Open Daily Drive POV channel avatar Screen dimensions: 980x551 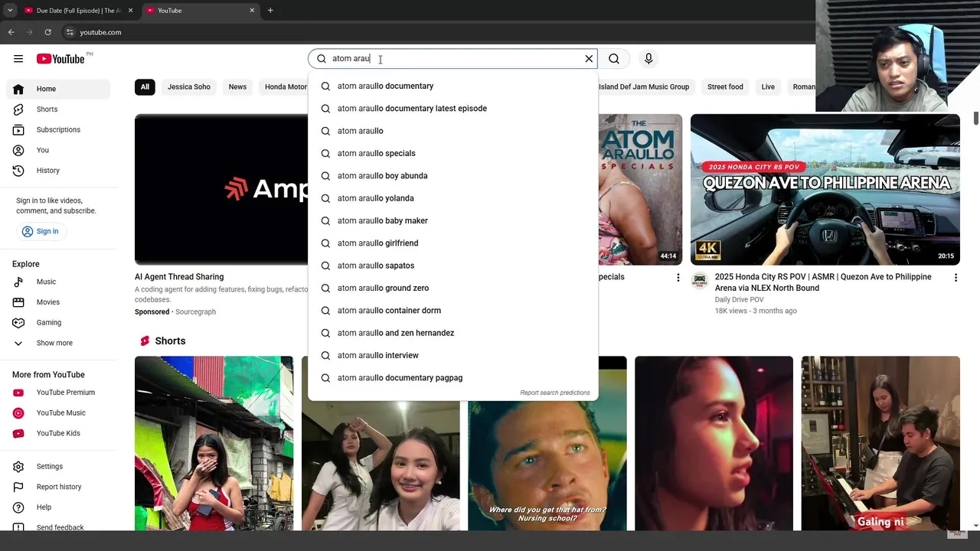tap(699, 281)
